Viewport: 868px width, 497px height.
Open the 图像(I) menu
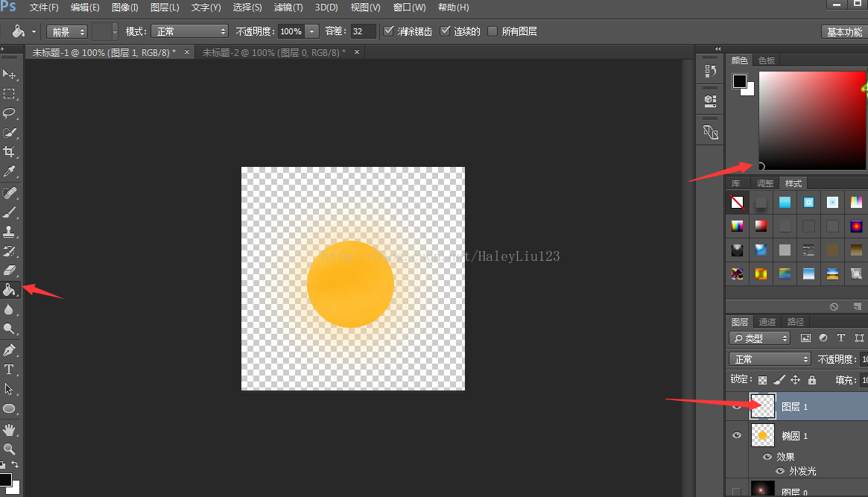pos(124,7)
